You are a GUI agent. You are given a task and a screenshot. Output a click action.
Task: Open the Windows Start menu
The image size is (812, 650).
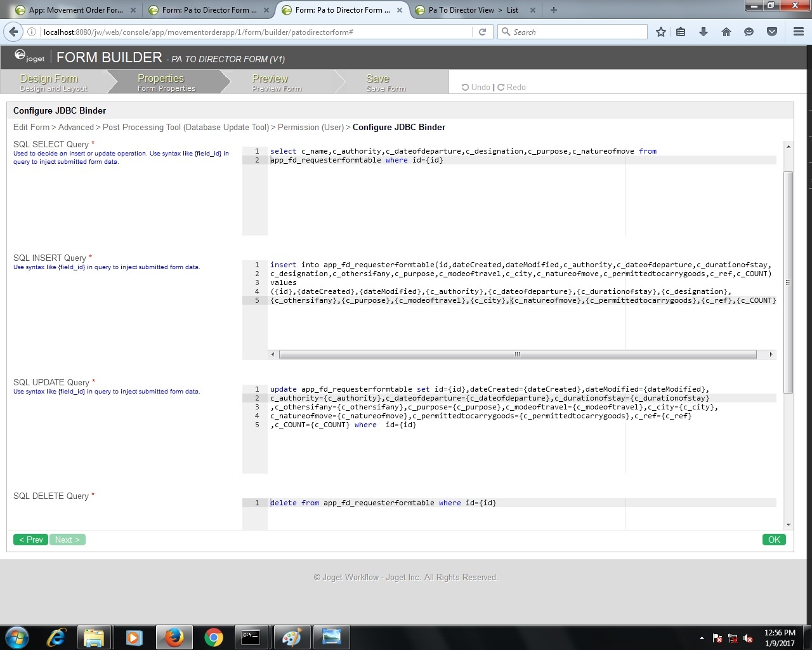(17, 637)
